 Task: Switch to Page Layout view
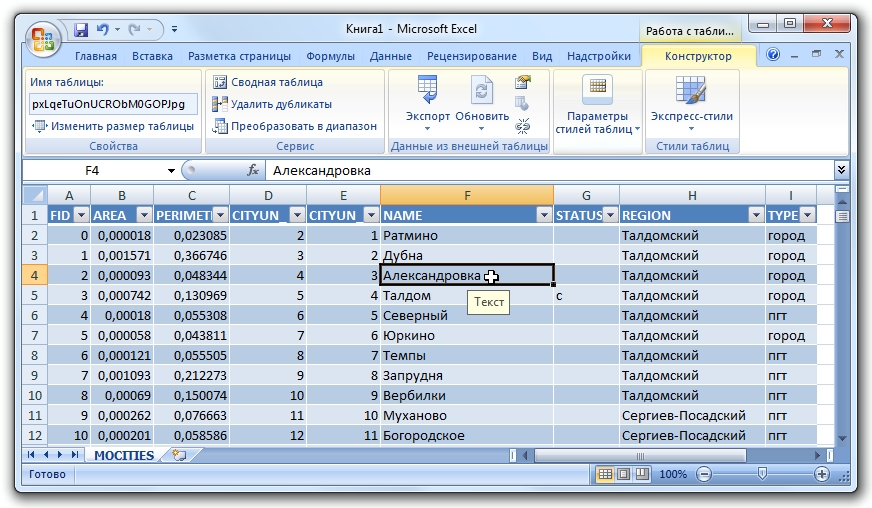tap(622, 474)
